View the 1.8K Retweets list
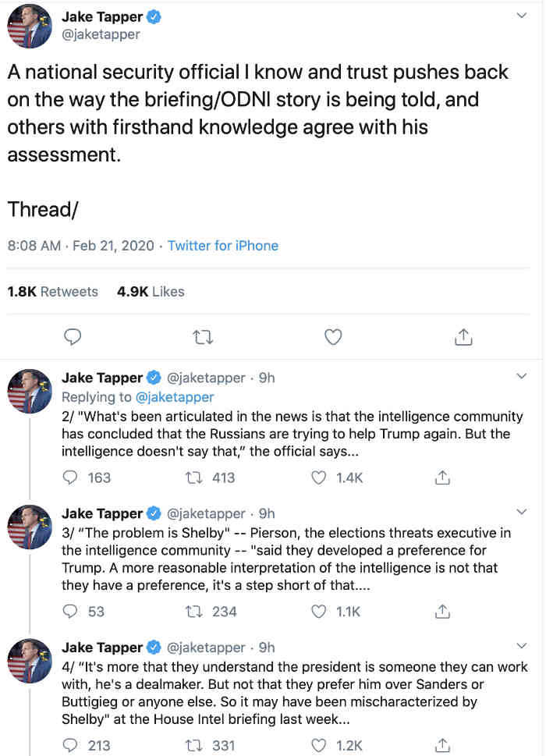 click(x=52, y=292)
